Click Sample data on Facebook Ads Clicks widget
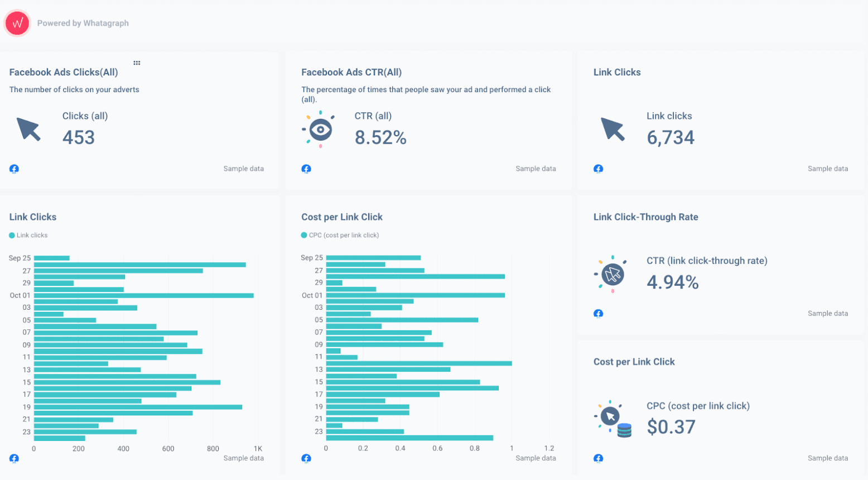 click(x=244, y=169)
